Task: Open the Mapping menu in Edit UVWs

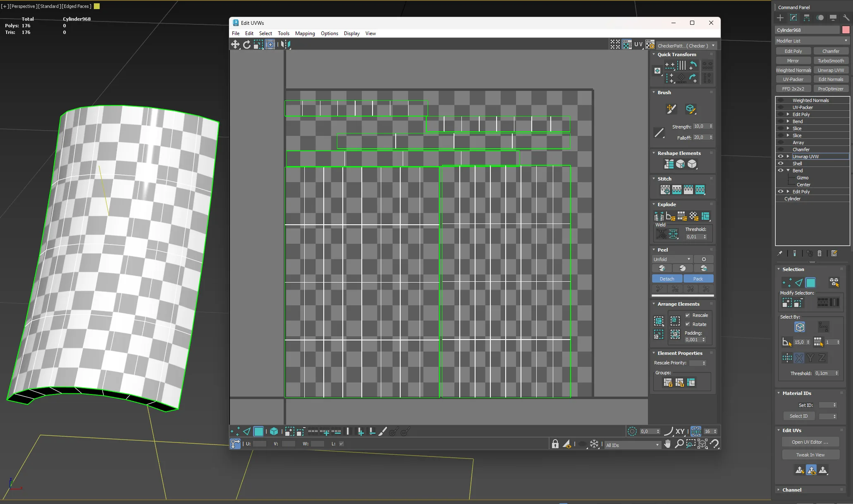Action: click(305, 33)
